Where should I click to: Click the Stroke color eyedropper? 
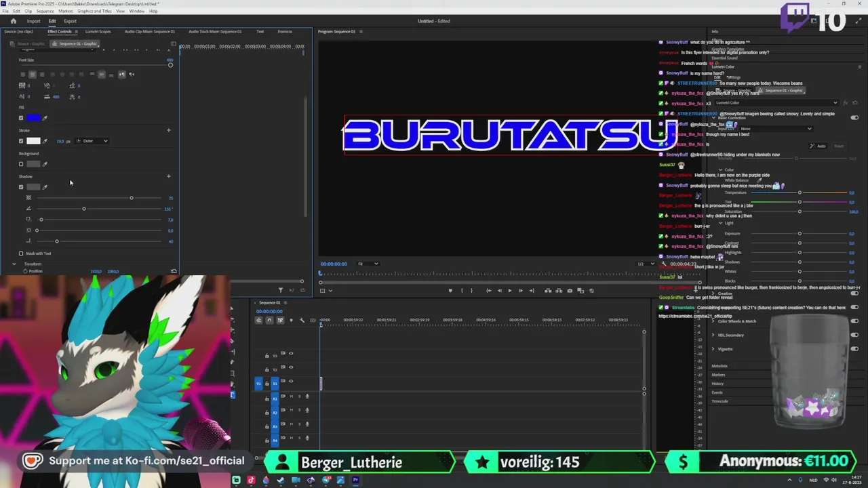click(x=45, y=141)
